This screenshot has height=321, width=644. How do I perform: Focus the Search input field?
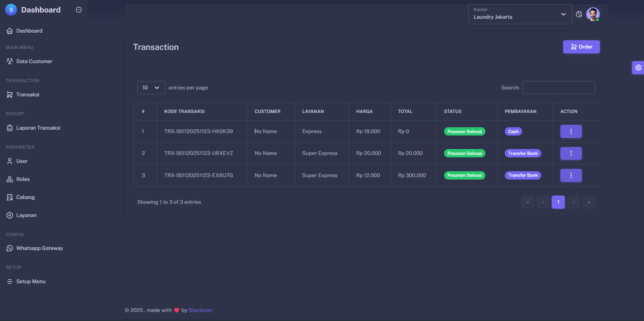[x=558, y=88]
